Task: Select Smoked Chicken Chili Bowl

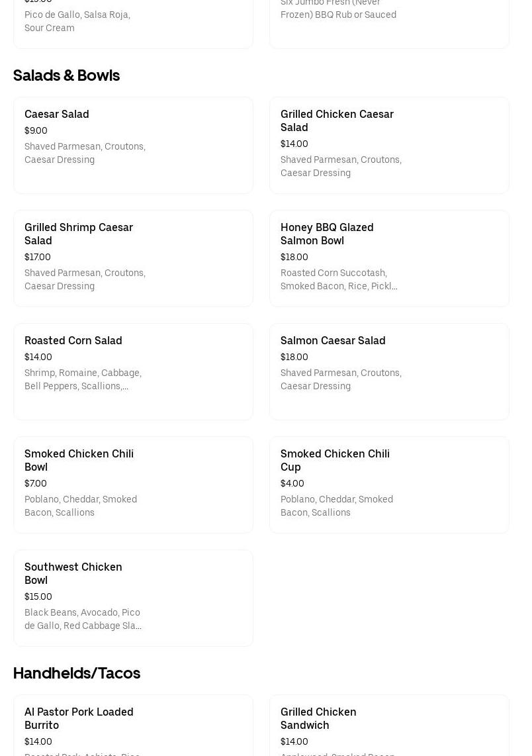Action: tap(133, 485)
